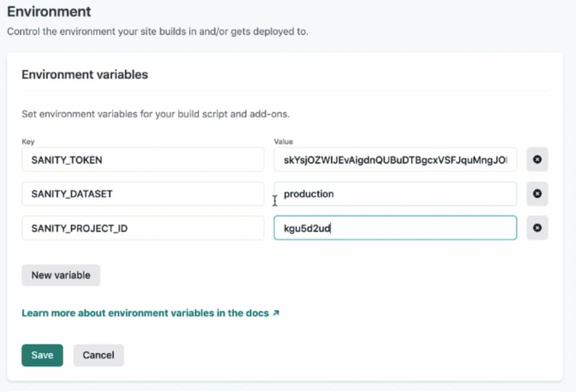Click the SANITY_PROJECT_ID key field
The width and height of the screenshot is (576, 392).
(x=142, y=228)
